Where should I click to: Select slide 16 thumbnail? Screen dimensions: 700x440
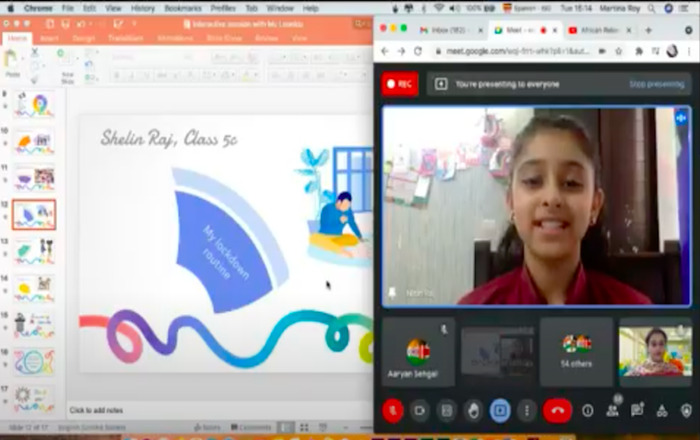tap(34, 362)
